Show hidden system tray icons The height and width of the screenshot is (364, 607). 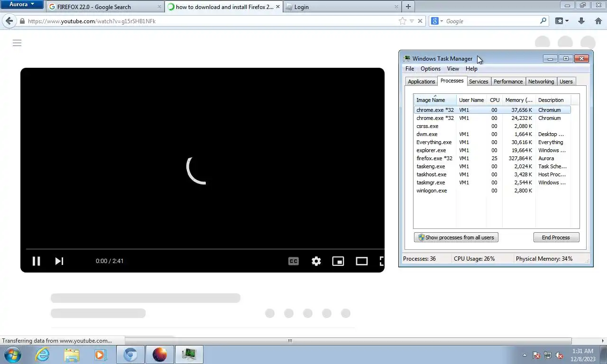(524, 355)
